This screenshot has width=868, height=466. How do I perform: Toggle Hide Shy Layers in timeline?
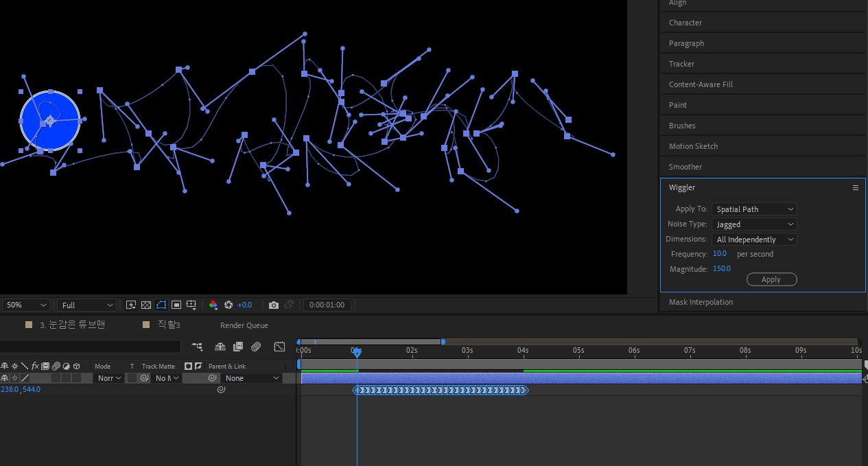click(220, 347)
